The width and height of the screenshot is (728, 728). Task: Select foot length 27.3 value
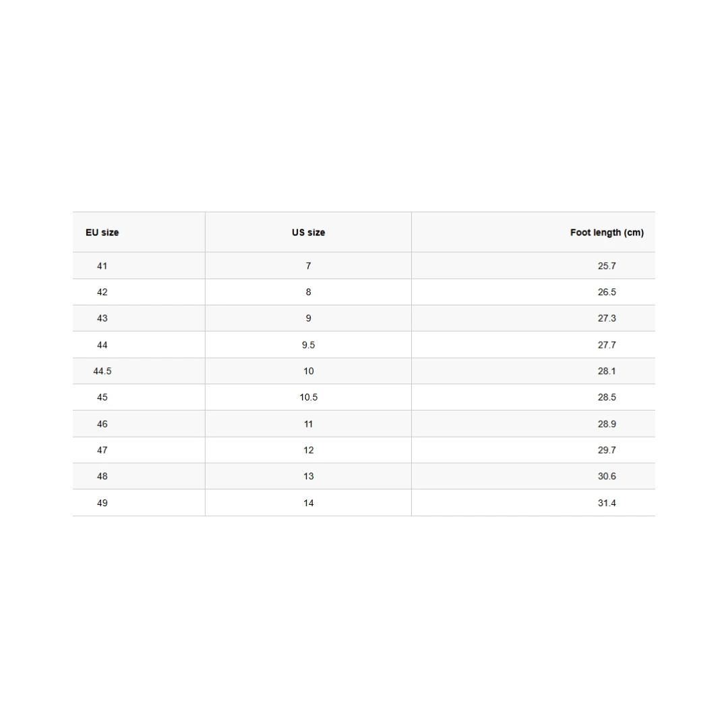coord(607,318)
